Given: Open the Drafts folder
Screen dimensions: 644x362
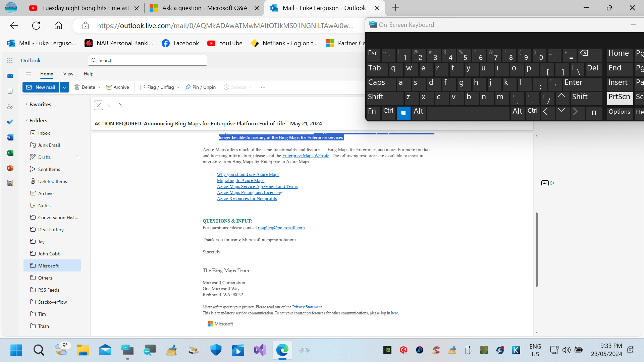Looking at the screenshot, I should pyautogui.click(x=52, y=157).
